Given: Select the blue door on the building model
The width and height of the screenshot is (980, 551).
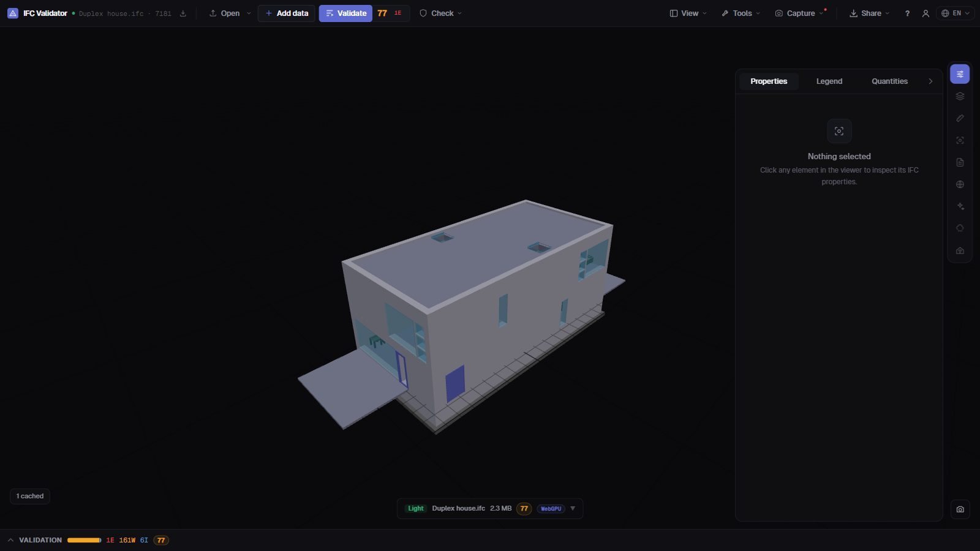Looking at the screenshot, I should [x=455, y=384].
